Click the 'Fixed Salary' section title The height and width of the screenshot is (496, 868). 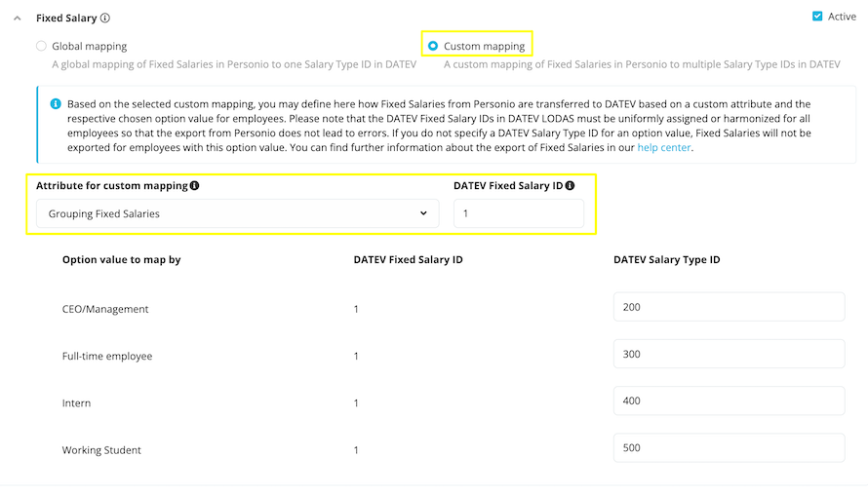click(x=66, y=19)
